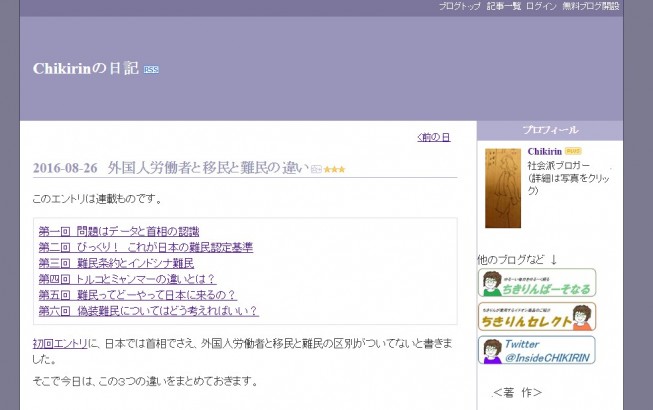Open the Twitter @InsideCHIKIRIN banner
This screenshot has width=653, height=410.
coord(536,350)
